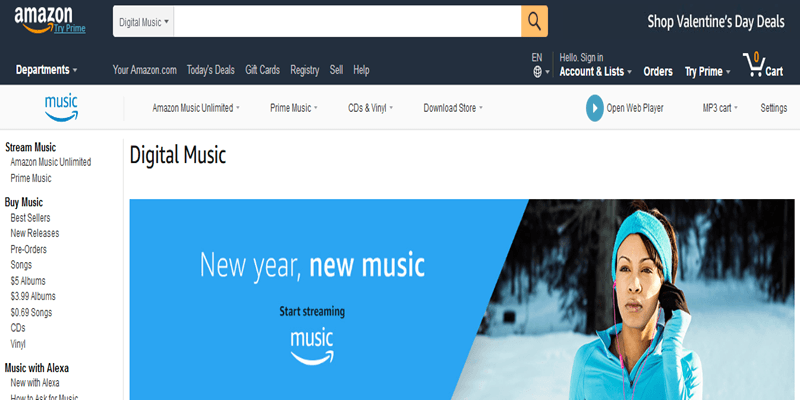
Task: Click the orange search magnifier button
Action: 534,21
